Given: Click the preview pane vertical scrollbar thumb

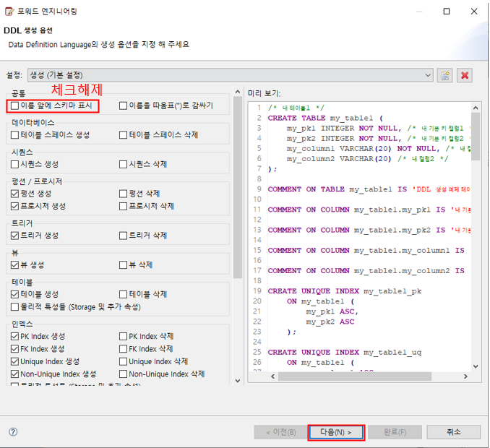Looking at the screenshot, I should tap(476, 137).
